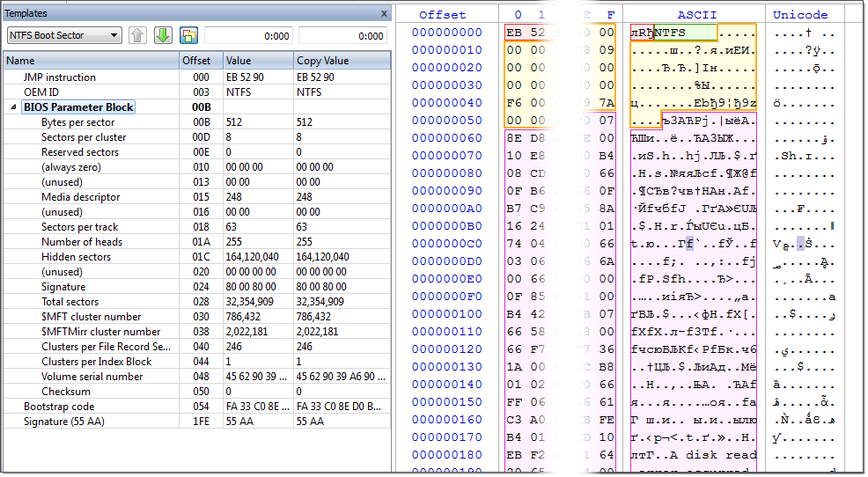868x477 pixels.
Task: Click the gray up arrow toolbar icon
Action: (x=138, y=35)
